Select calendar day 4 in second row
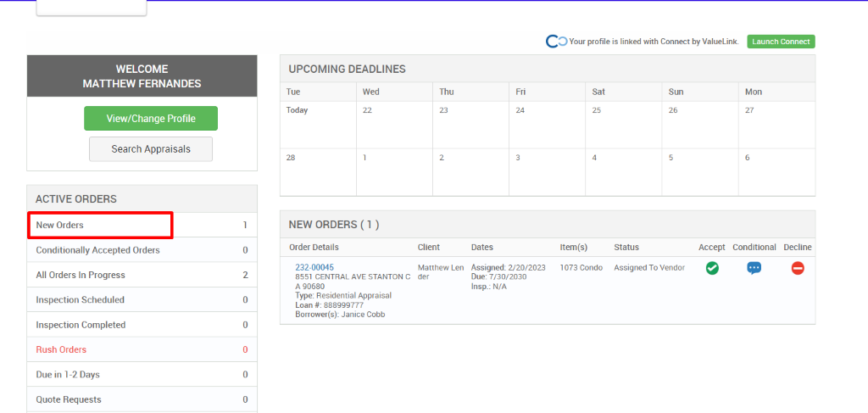 tap(624, 172)
